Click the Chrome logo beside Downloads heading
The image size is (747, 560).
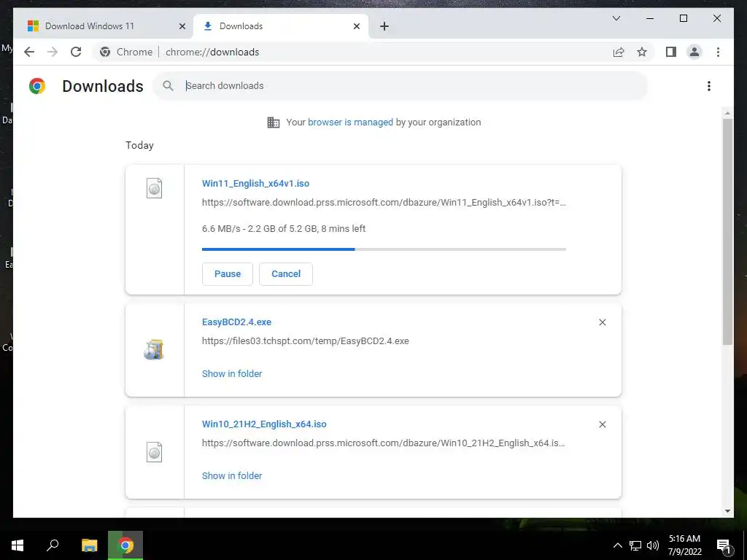coord(37,86)
